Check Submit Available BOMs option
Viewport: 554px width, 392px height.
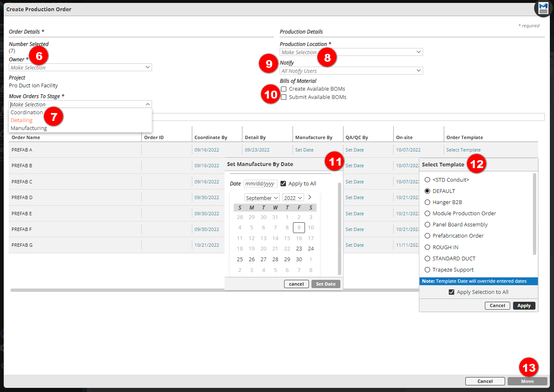pyautogui.click(x=284, y=97)
